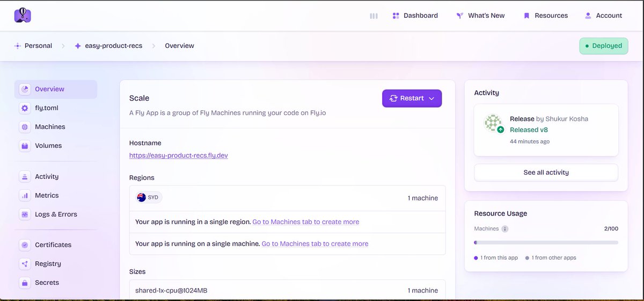Click the breadcrumb chevron after Personal
Viewport: 644px width, 301px height.
coord(63,46)
